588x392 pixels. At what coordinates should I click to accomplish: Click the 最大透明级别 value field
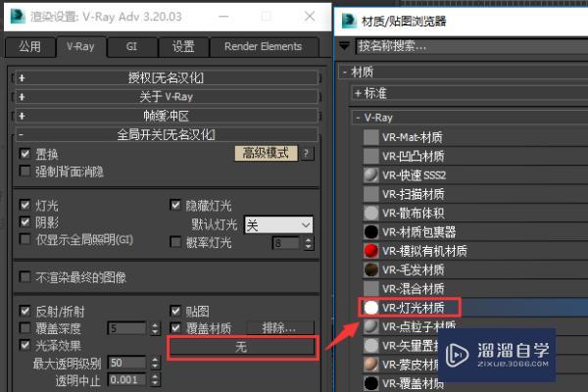click(126, 363)
